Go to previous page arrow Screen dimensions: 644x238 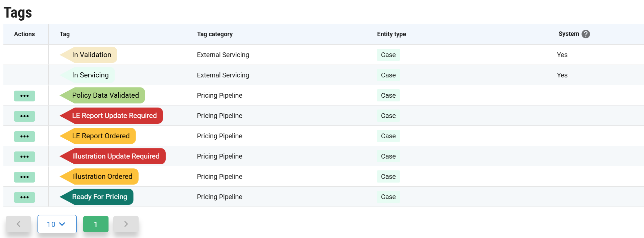19,224
